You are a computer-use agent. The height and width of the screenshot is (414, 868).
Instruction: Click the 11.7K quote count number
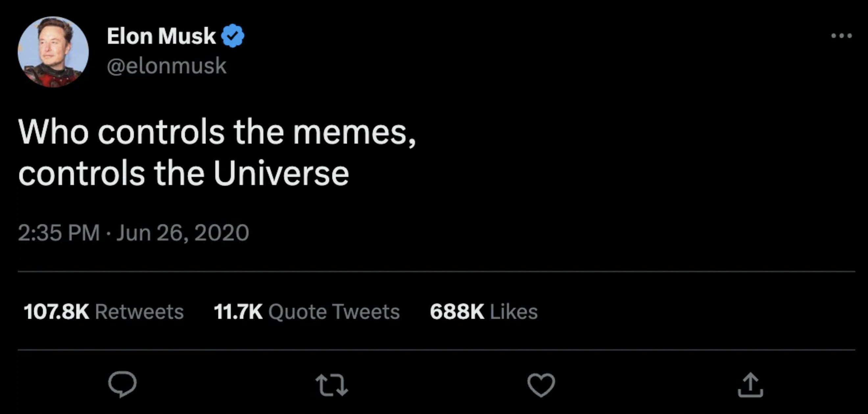tap(238, 311)
